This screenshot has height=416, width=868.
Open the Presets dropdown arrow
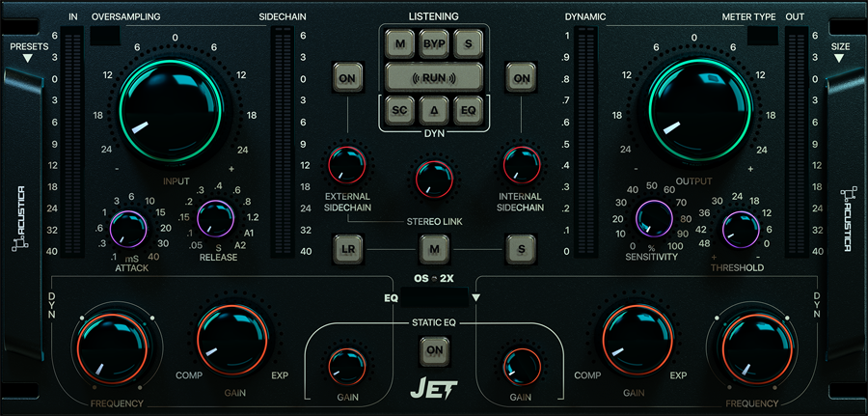coord(28,58)
